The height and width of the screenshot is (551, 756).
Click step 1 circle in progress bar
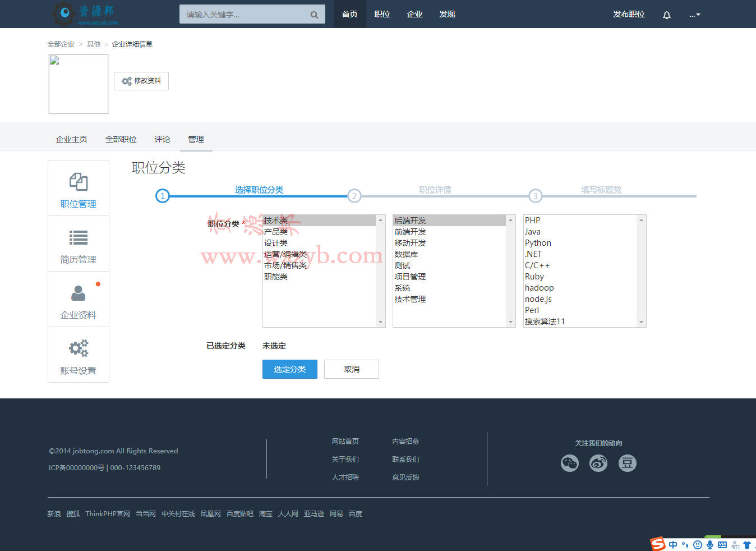pyautogui.click(x=163, y=196)
